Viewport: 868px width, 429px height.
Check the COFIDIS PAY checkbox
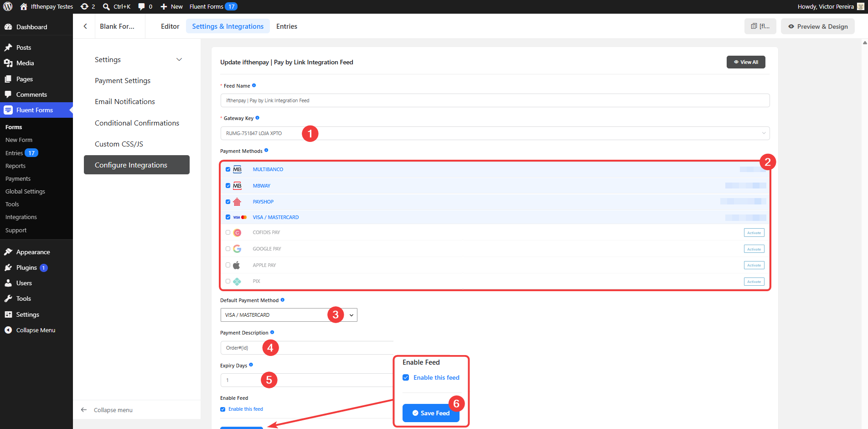pyautogui.click(x=228, y=232)
